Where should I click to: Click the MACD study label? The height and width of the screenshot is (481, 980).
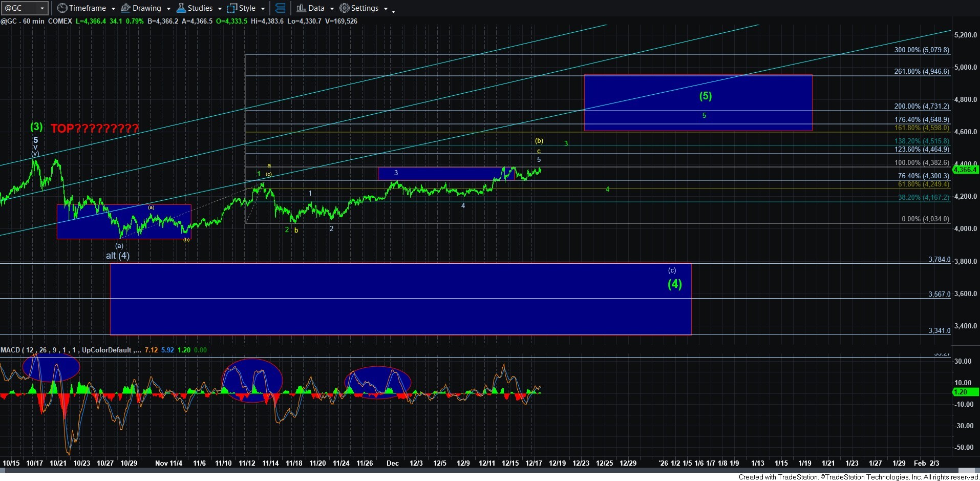point(10,350)
